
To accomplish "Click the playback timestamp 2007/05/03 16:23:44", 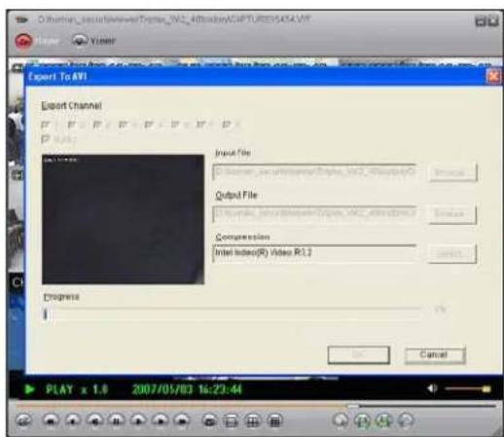I will pyautogui.click(x=187, y=389).
